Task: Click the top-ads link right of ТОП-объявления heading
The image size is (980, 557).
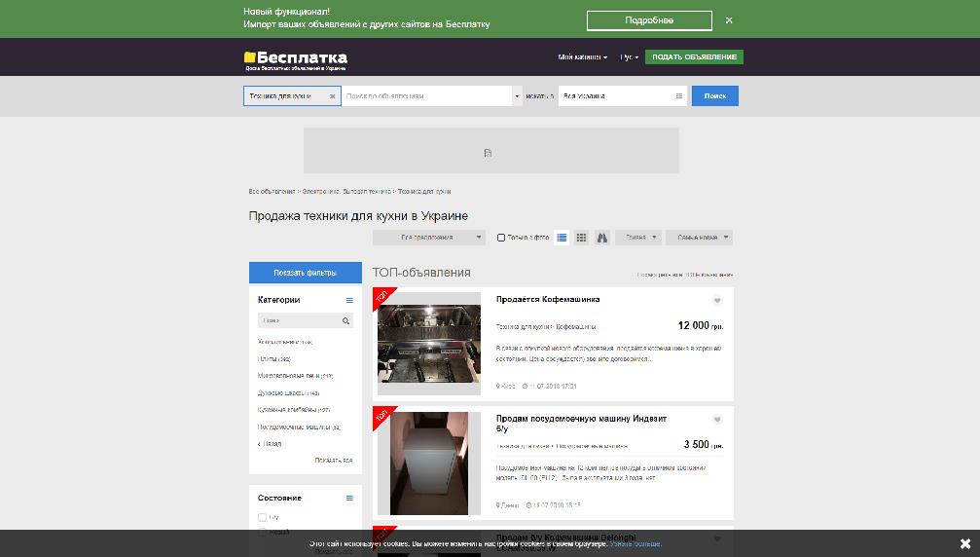Action: coord(685,275)
